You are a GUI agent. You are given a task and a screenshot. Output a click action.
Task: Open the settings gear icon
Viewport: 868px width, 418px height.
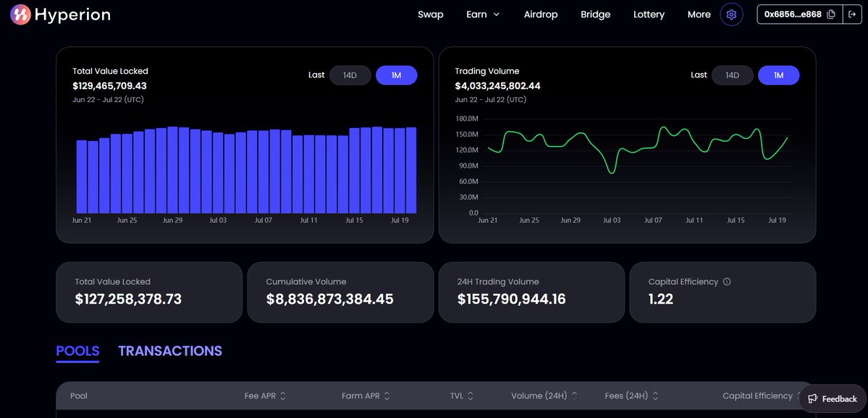731,14
